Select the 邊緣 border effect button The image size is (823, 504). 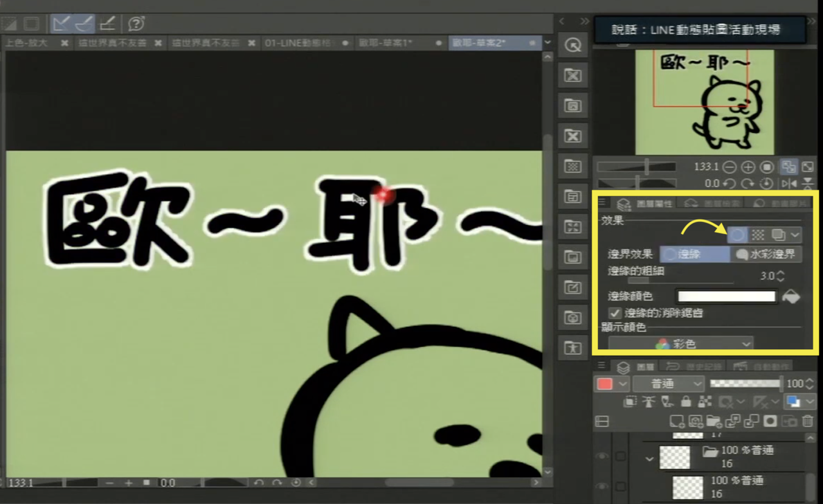point(694,255)
